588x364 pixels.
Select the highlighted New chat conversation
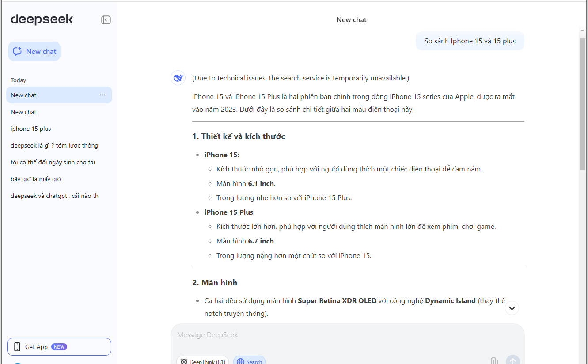[x=59, y=95]
